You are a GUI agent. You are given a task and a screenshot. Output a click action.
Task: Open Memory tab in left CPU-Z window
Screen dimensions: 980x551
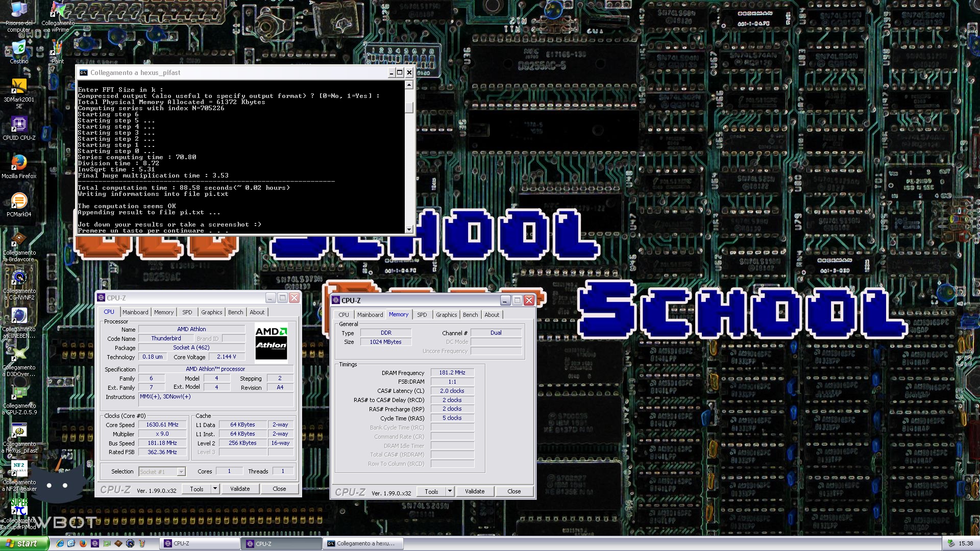pos(164,312)
